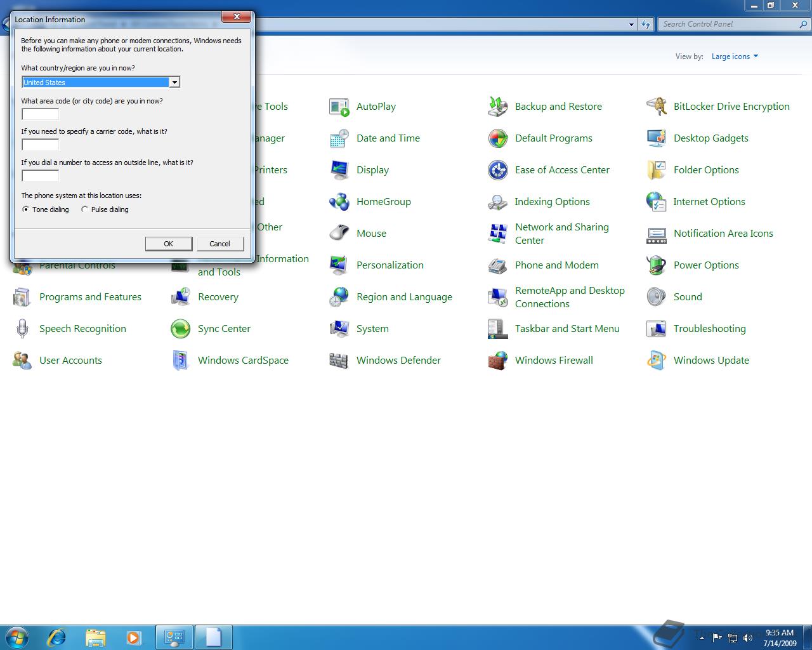This screenshot has height=650, width=812.
Task: Click the outside line number field
Action: tap(40, 176)
